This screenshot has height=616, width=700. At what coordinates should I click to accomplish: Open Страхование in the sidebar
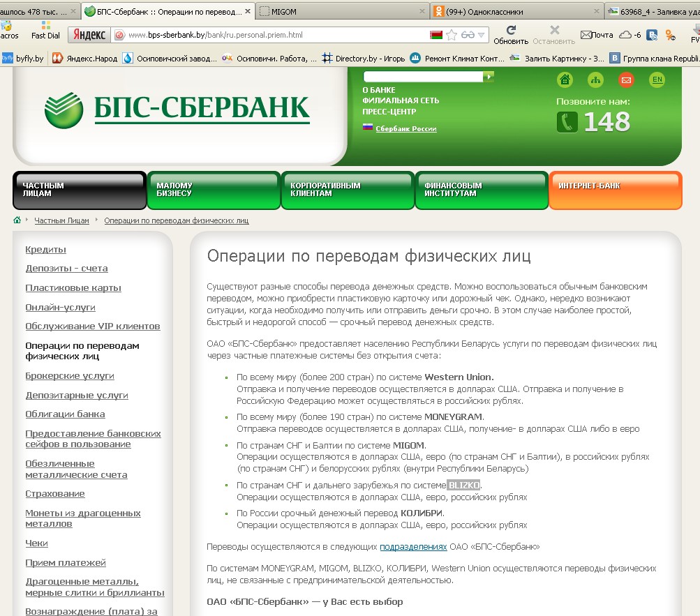[55, 494]
